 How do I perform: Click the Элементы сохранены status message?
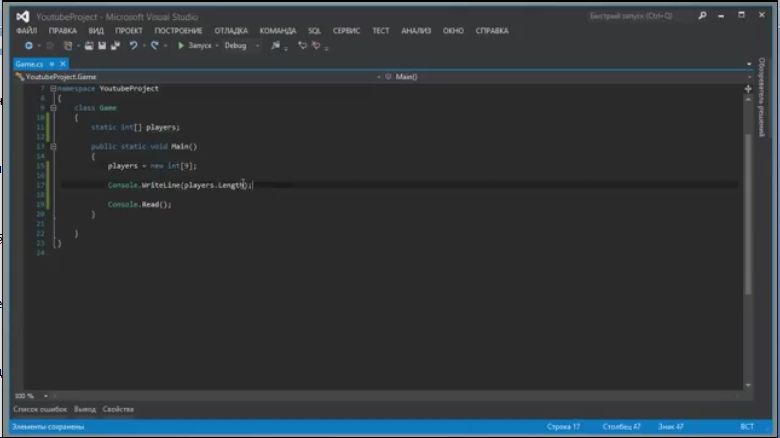point(48,427)
